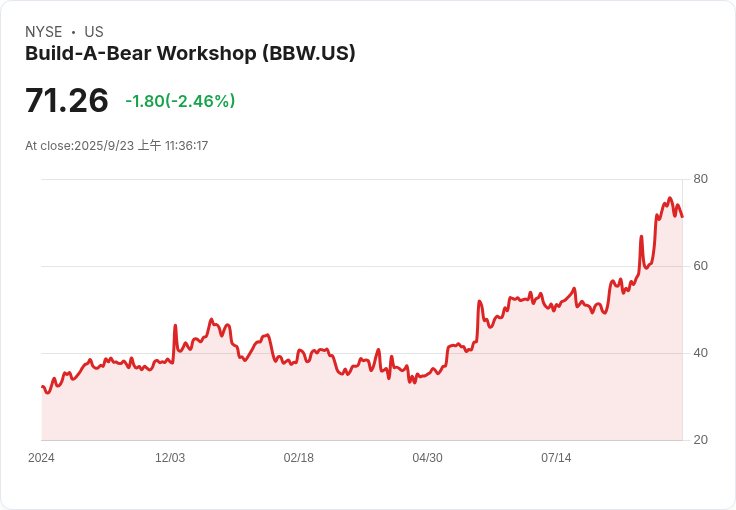
Task: Click the NYSE exchange label
Action: click(44, 32)
